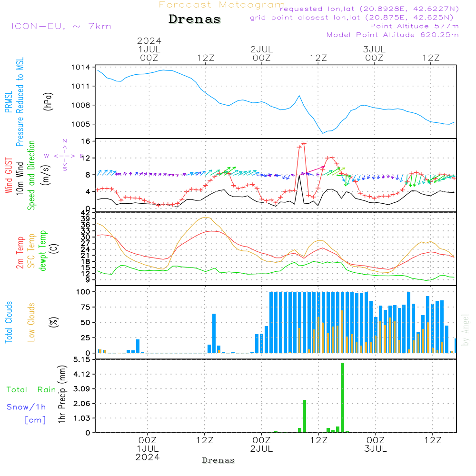Click the highest red wind gust peak marker
This screenshot has width=476, height=476.
(x=304, y=144)
